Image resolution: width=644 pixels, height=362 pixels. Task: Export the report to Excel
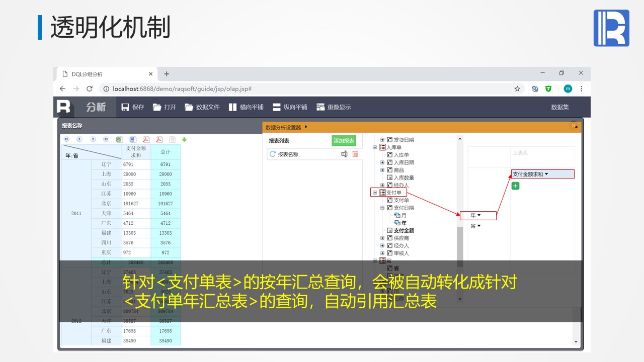tap(119, 139)
